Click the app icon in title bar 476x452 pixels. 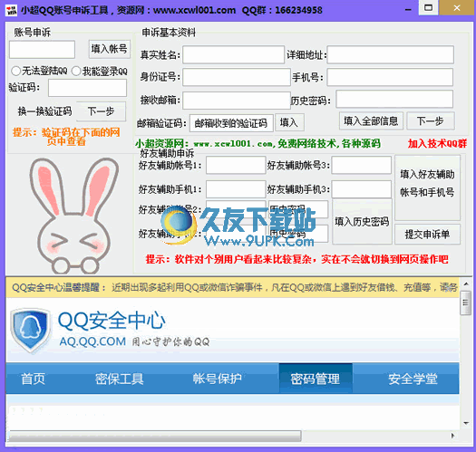(x=12, y=10)
